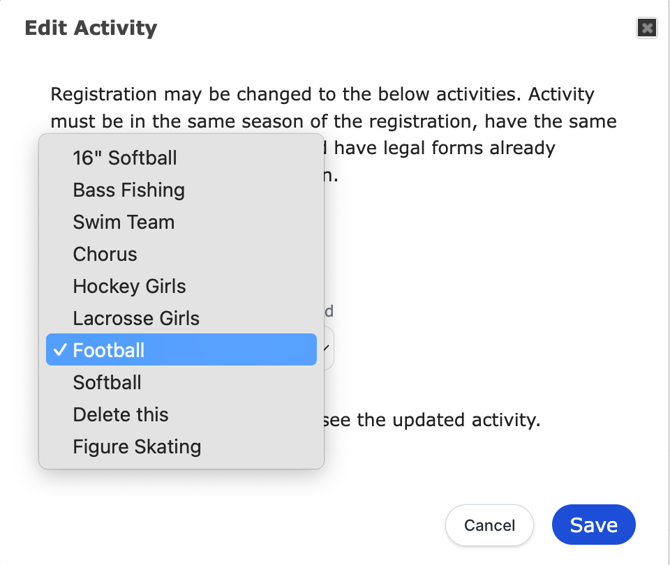Click the dropdown arrow behind the list
Screen dimensions: 670x565
tap(327, 348)
